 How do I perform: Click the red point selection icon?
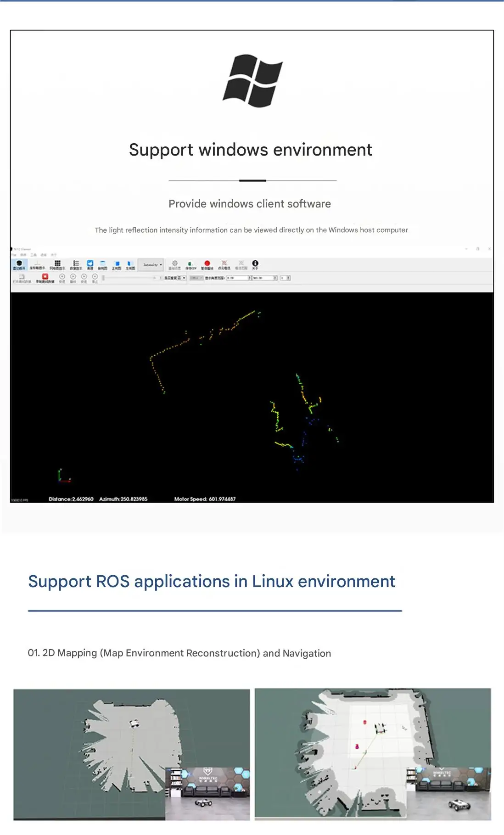[x=224, y=265]
